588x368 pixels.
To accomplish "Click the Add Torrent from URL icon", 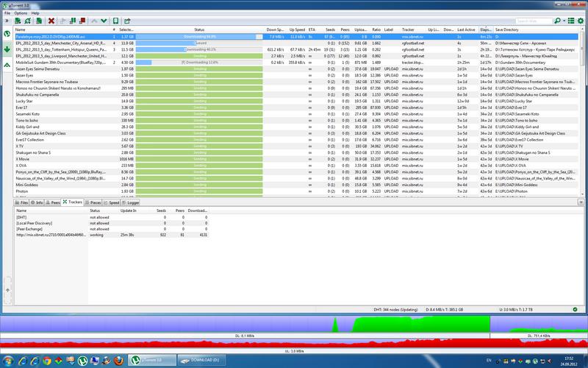I will pos(28,21).
